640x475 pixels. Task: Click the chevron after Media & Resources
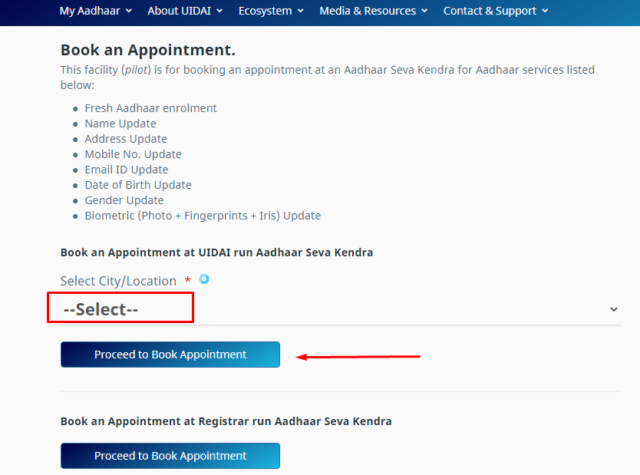coord(424,11)
